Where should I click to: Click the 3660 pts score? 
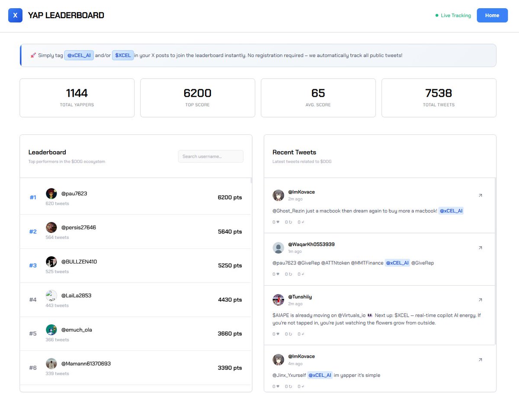(230, 334)
